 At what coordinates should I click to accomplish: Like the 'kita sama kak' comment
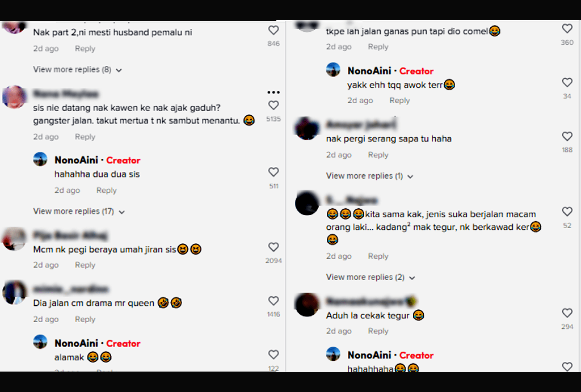pyautogui.click(x=567, y=212)
